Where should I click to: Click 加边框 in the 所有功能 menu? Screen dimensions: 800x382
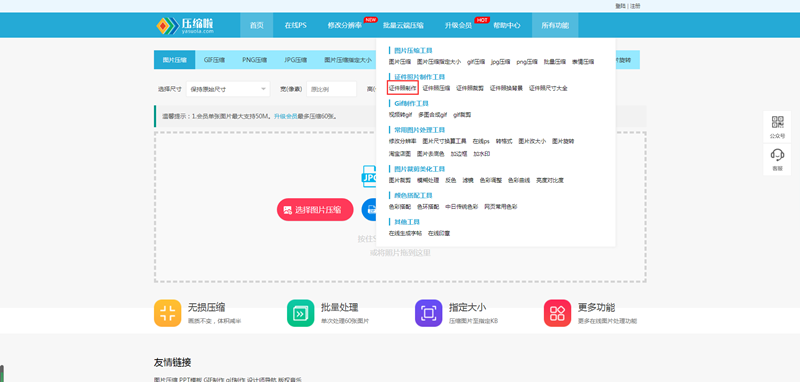coord(459,154)
